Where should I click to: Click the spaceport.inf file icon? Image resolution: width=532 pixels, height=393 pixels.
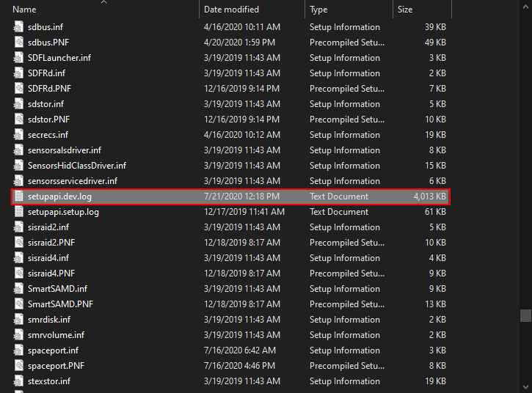coord(18,350)
